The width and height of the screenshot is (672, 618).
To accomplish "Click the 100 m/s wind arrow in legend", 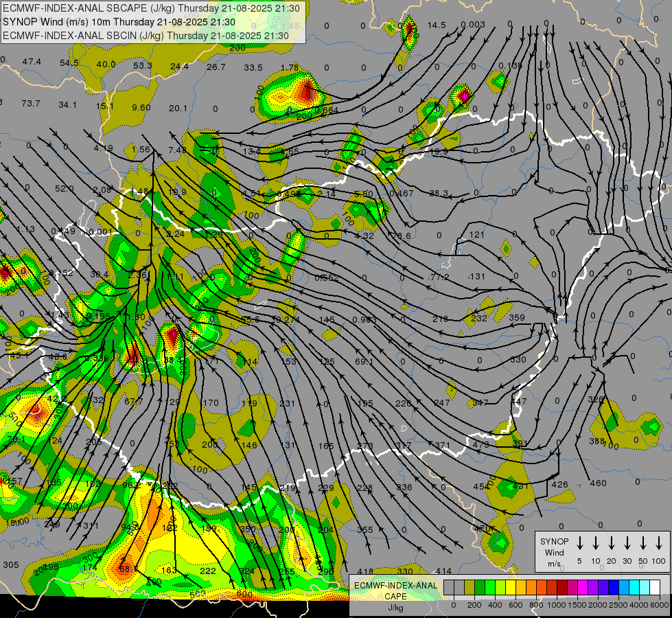I will (x=659, y=543).
